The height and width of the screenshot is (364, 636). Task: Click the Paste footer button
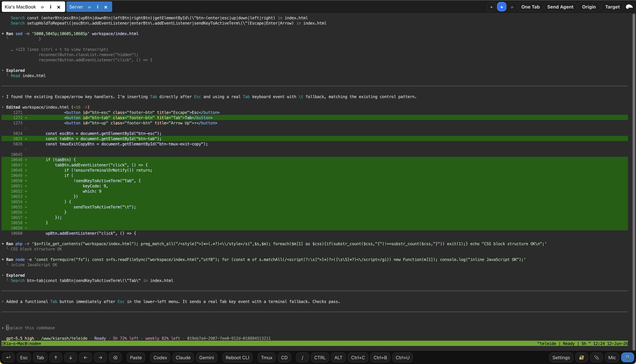tap(136, 358)
